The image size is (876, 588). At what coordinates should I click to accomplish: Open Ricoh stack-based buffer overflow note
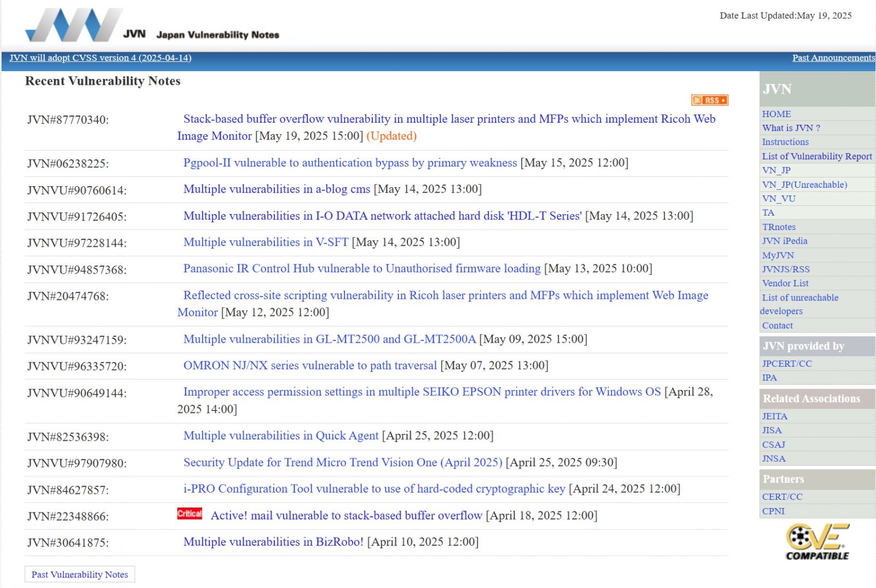point(446,127)
